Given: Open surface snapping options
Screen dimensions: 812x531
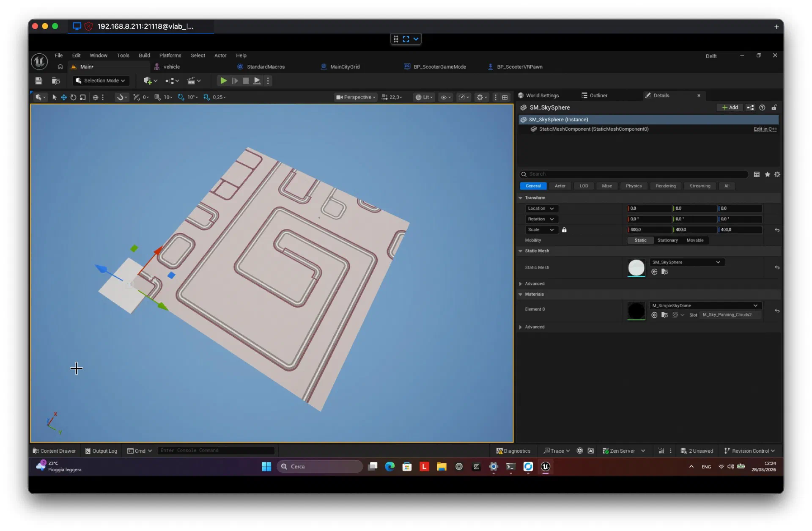Looking at the screenshot, I should 122,97.
